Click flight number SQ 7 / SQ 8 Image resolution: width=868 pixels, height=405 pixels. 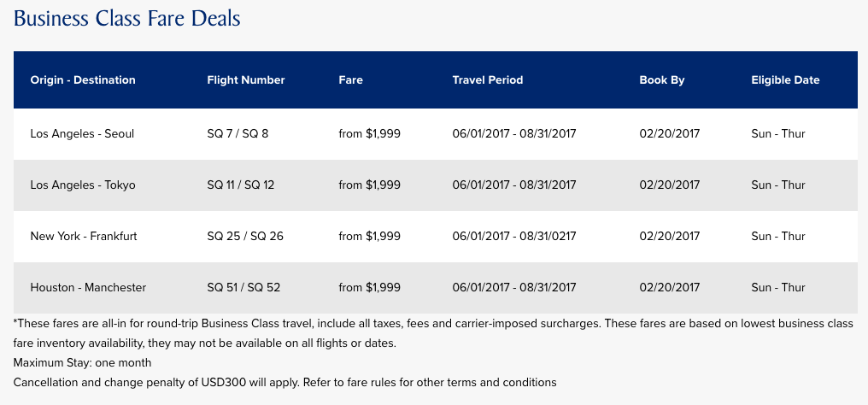238,133
